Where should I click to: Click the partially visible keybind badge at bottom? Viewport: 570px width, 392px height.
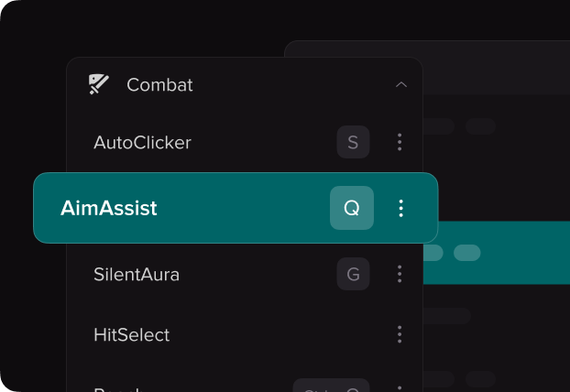point(331,385)
